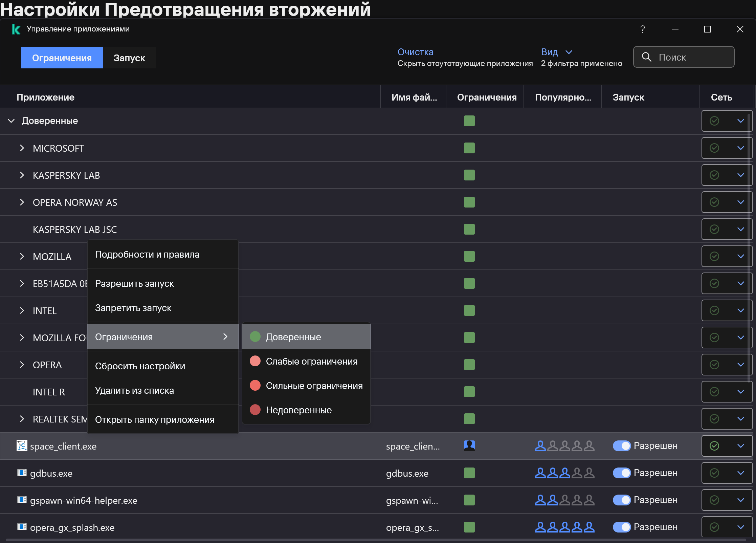Toggle launch switch for opera_gx_splash.exe
Viewport: 756px width, 543px height.
[x=622, y=527]
